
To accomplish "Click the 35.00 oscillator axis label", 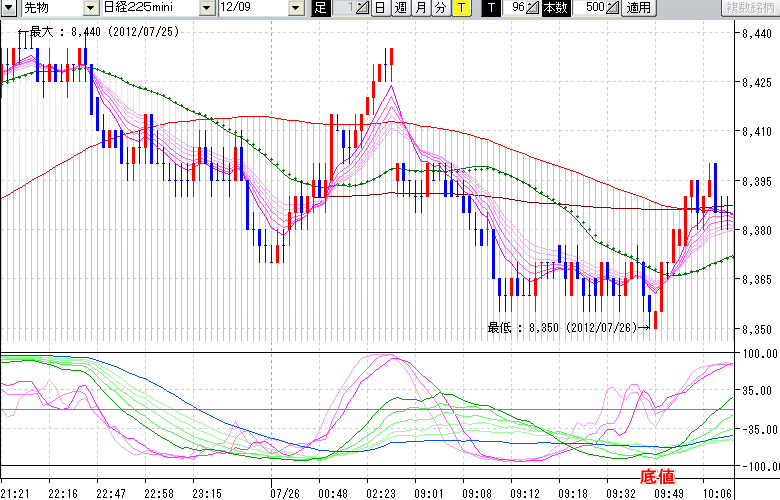I will [x=759, y=391].
